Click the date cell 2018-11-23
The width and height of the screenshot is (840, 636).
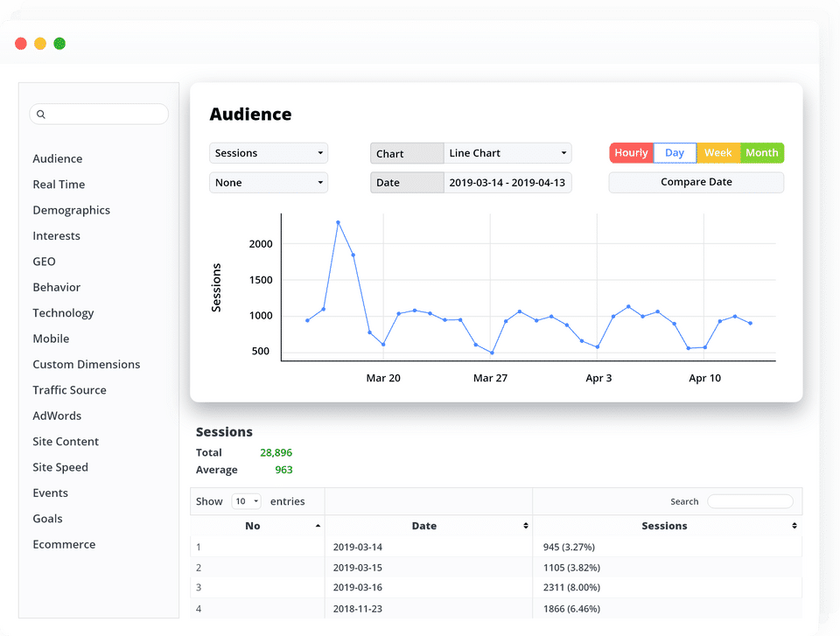[358, 609]
